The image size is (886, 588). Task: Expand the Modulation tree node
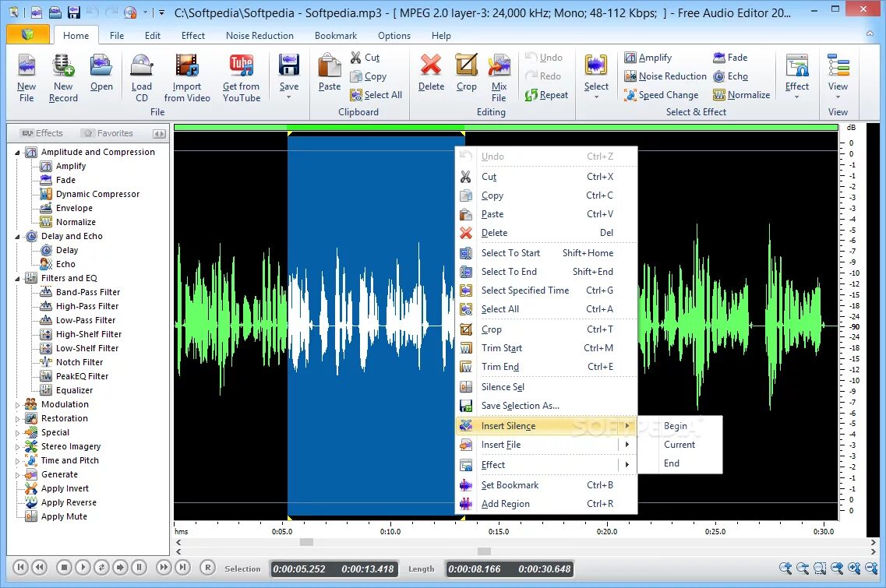pos(17,405)
